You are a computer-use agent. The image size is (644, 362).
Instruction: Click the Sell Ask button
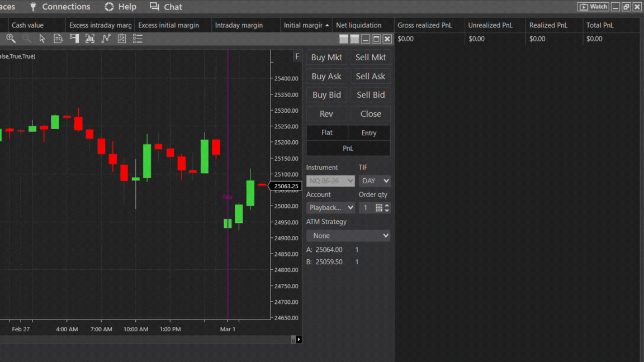[370, 76]
